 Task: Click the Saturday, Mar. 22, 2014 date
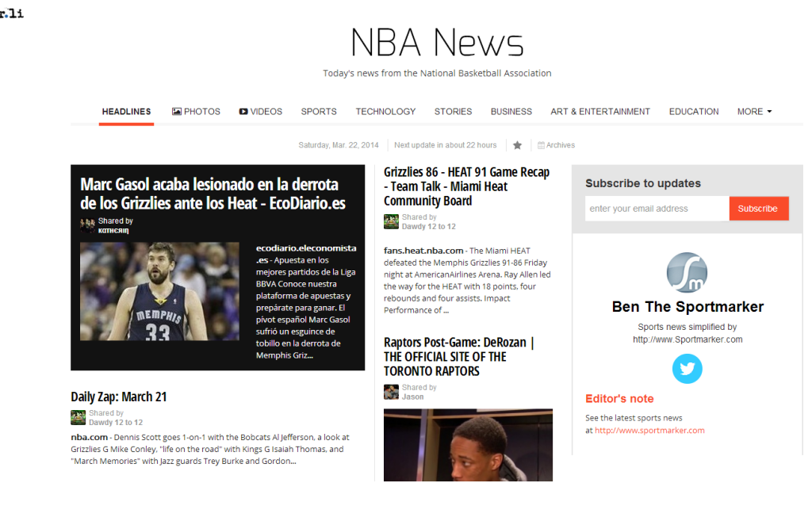pyautogui.click(x=339, y=146)
